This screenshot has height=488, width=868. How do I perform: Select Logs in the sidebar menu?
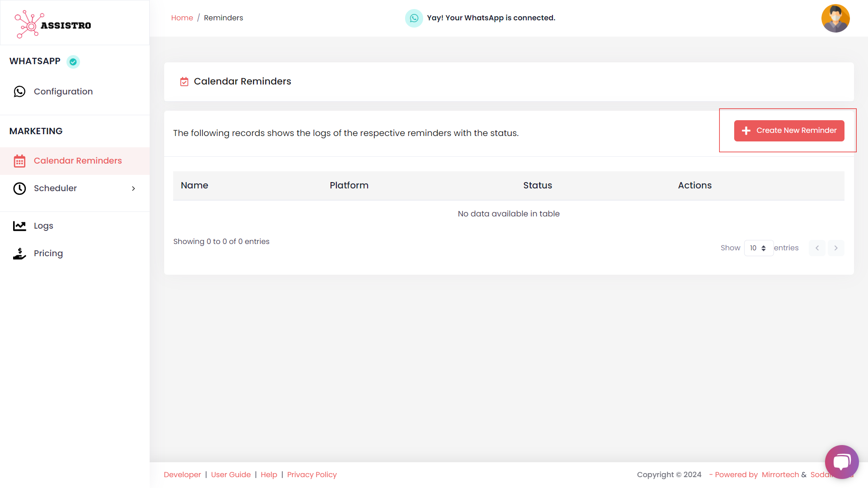click(x=43, y=226)
